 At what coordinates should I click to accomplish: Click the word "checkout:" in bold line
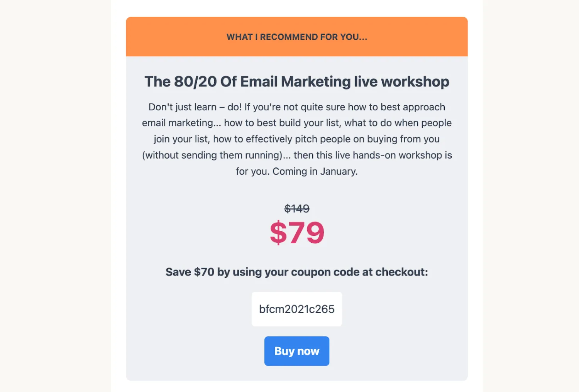(x=401, y=272)
